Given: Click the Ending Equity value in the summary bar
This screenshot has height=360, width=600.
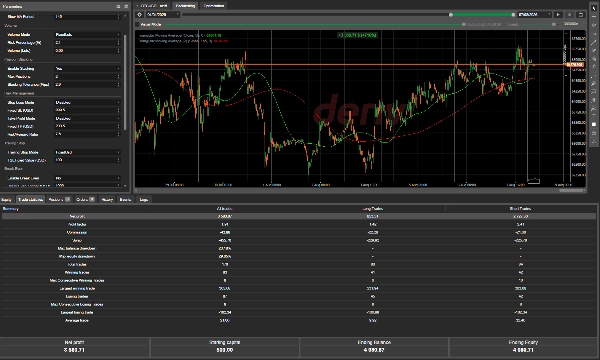Looking at the screenshot, I should pos(523,350).
